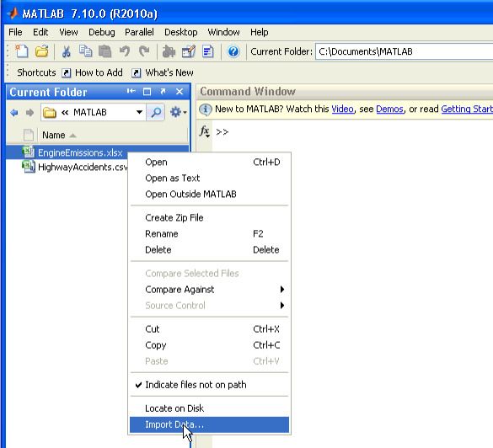493x448 pixels.
Task: Click the Shortcuts toolbar label
Action: (x=36, y=73)
